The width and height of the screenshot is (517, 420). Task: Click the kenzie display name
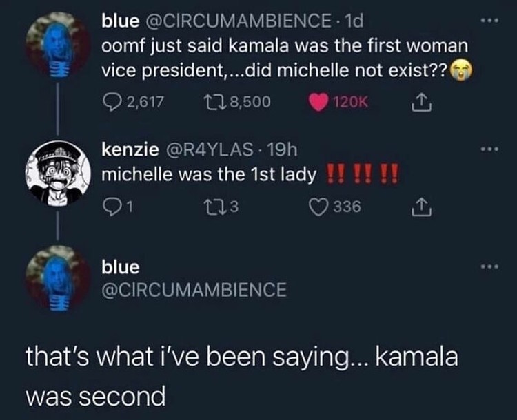[x=123, y=148]
